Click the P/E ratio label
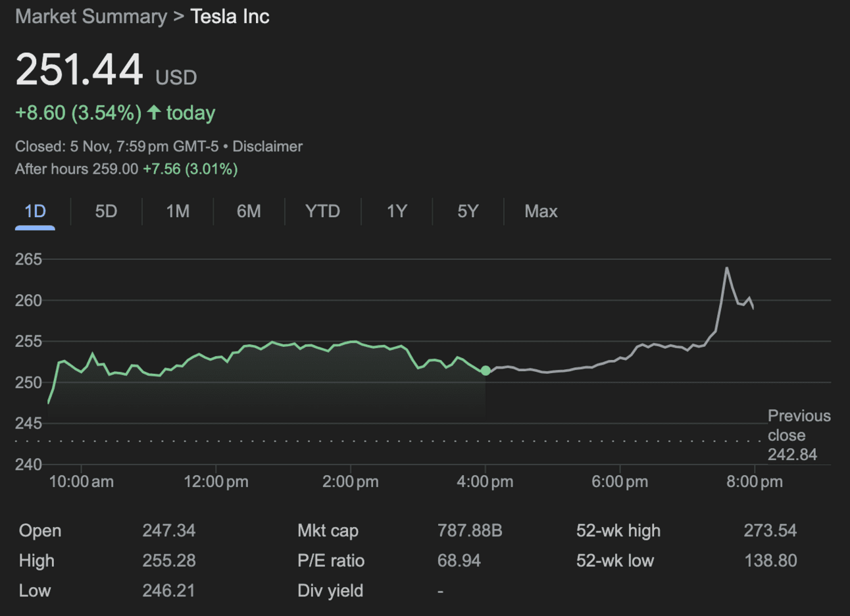The height and width of the screenshot is (616, 850). (331, 561)
